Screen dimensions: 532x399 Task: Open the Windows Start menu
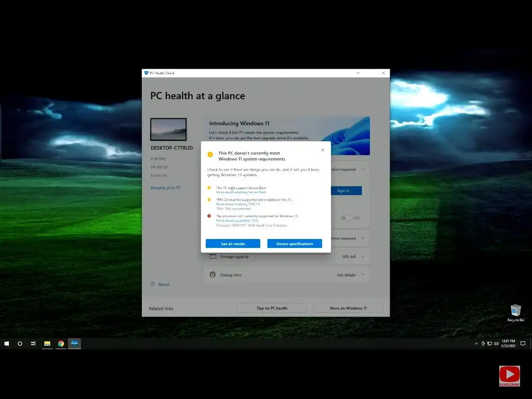click(x=6, y=343)
